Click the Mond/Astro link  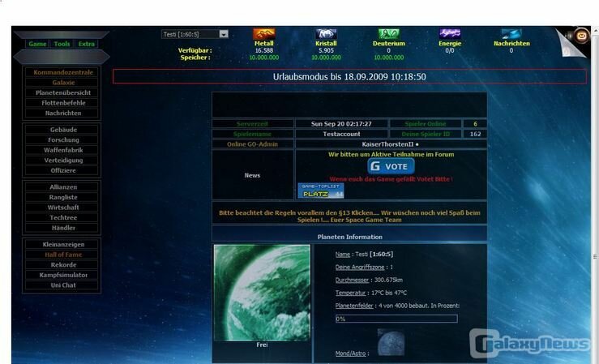click(x=350, y=353)
